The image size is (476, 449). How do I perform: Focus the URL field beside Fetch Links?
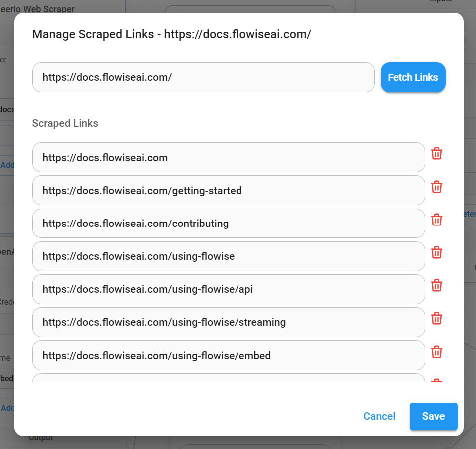[203, 77]
